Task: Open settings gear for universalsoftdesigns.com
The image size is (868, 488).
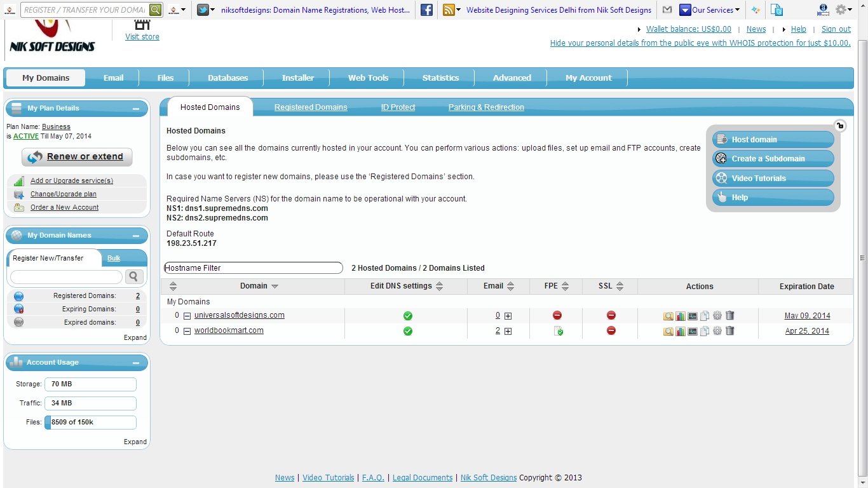Action: tap(717, 315)
